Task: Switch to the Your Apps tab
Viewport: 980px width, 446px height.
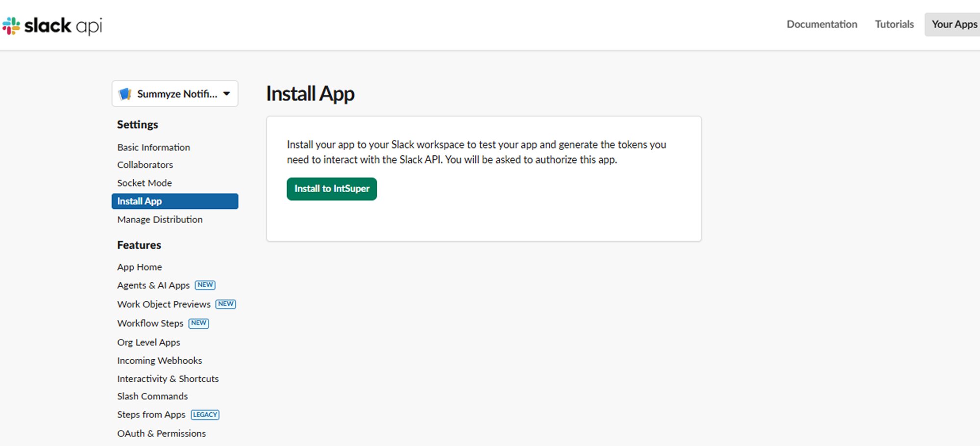Action: point(954,24)
